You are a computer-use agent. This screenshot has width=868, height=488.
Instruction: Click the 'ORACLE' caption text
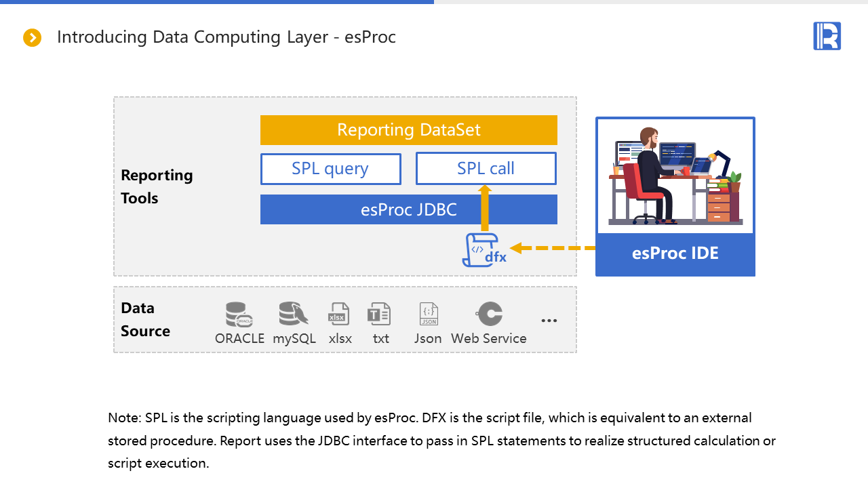point(239,338)
